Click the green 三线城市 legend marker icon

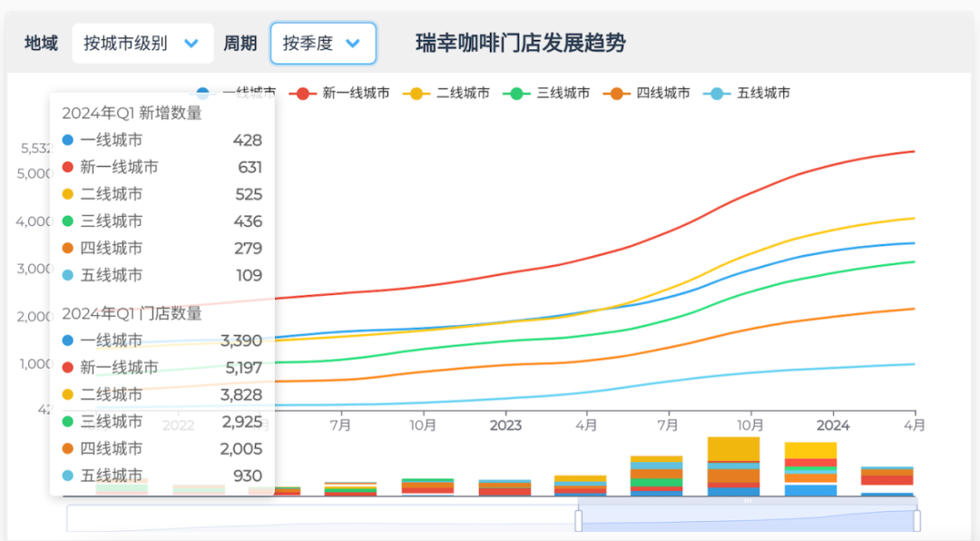tap(516, 93)
